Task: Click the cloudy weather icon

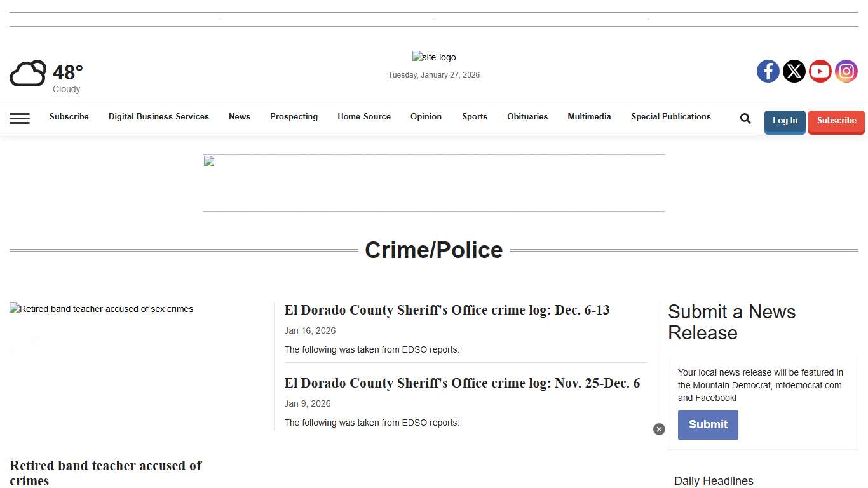Action: point(27,73)
